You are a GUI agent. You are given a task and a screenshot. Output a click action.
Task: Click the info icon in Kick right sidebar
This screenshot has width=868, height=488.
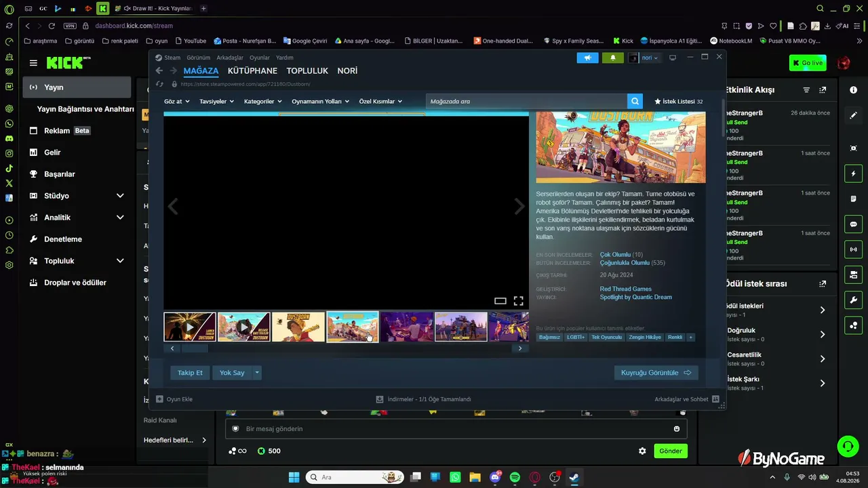pyautogui.click(x=853, y=90)
